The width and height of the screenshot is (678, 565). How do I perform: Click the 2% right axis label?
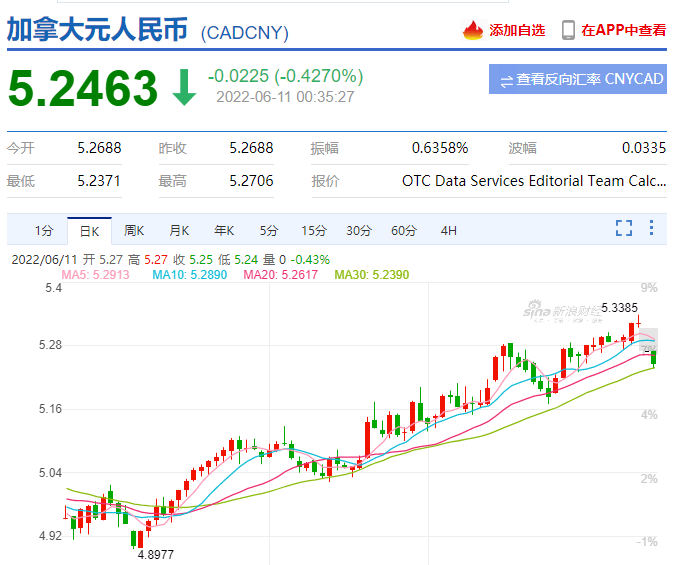tap(649, 479)
